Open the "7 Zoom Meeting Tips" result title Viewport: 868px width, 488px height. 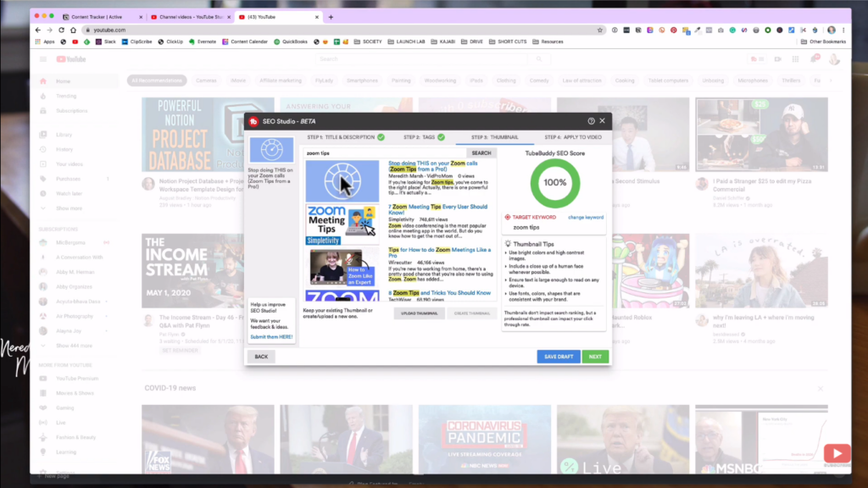[x=438, y=209]
